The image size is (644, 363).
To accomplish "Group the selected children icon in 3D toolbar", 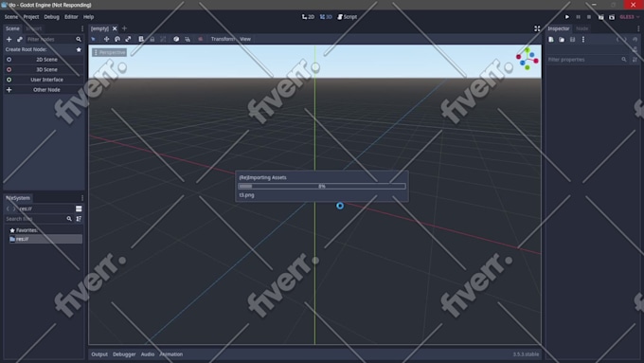I will point(163,39).
